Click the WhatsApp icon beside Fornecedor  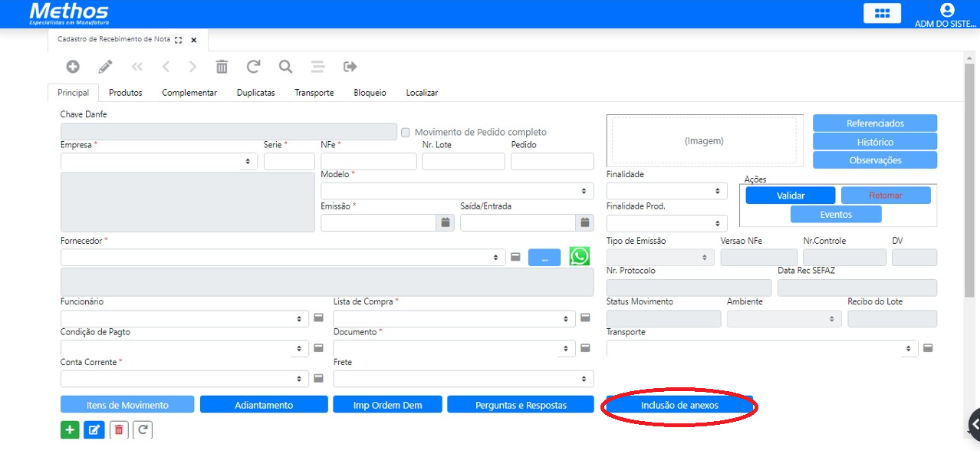[580, 256]
